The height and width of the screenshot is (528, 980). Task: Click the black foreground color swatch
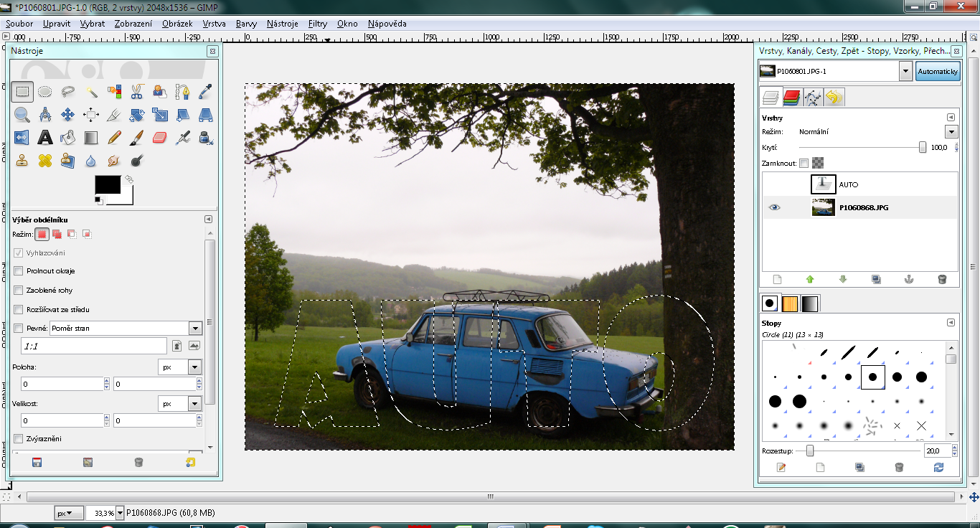[108, 184]
